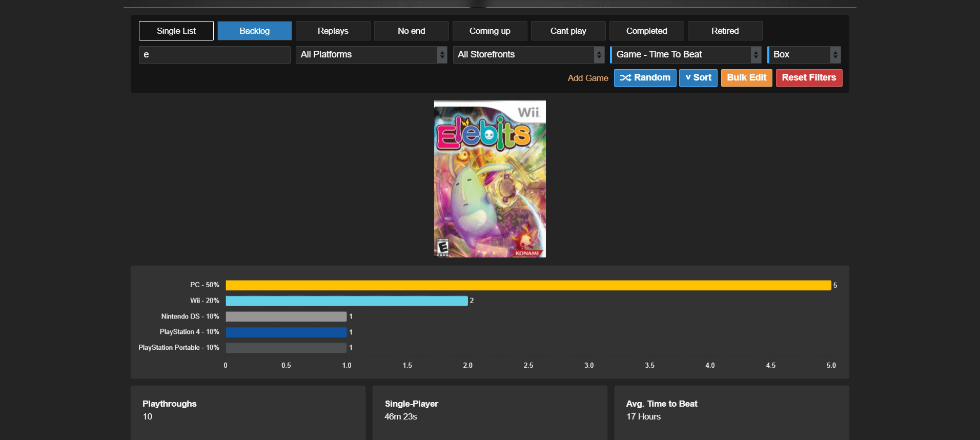Click the Random shuffle button
This screenshot has width=980, height=440.
tap(645, 78)
